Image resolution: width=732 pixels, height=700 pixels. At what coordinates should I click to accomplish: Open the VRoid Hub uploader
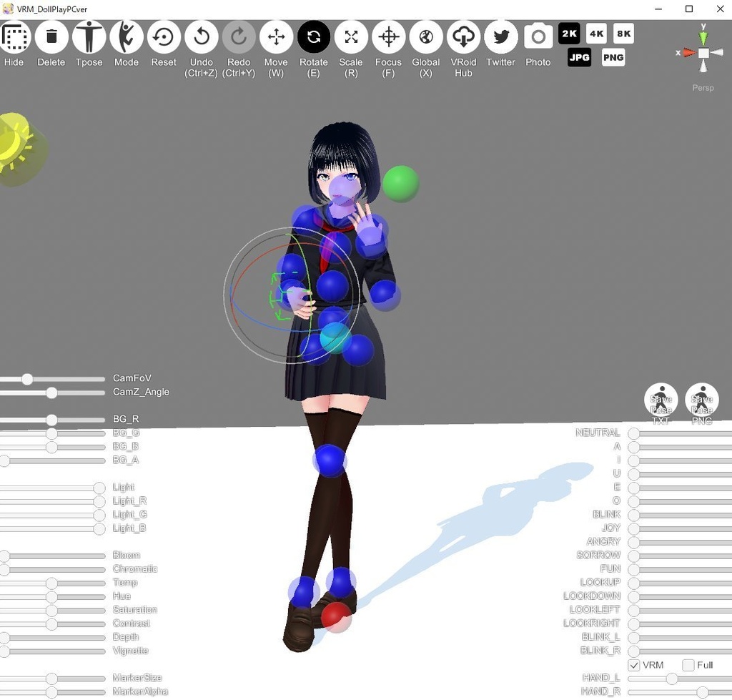pos(463,36)
